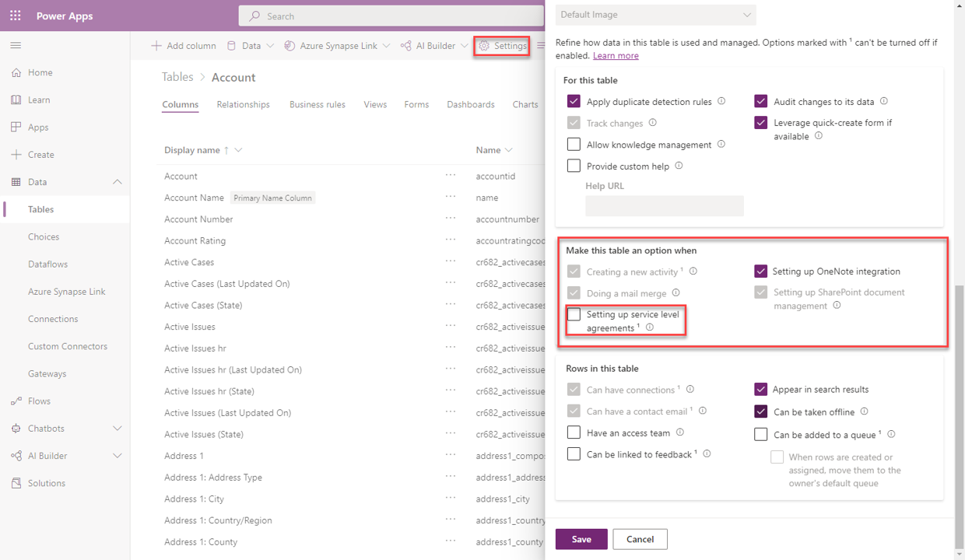Click the Learn book icon
The image size is (965, 560).
tap(16, 100)
